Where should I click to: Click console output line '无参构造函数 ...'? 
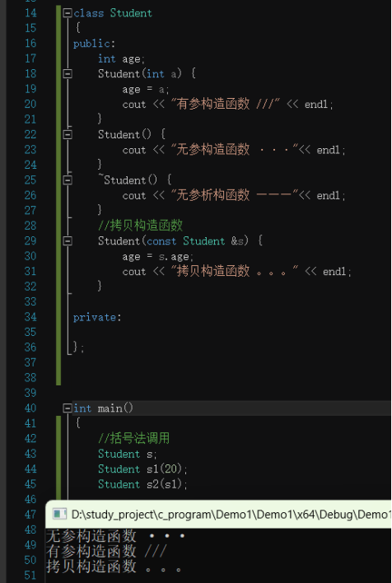point(115,536)
